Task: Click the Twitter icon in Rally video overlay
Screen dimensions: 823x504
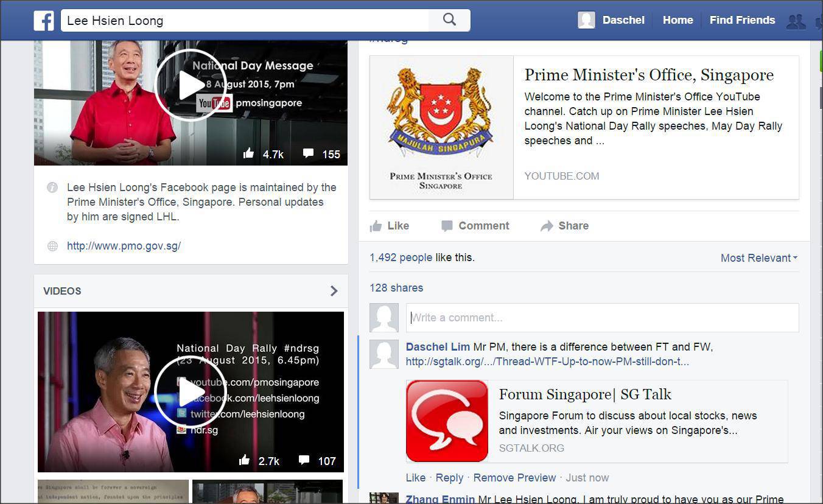Action: pos(181,414)
